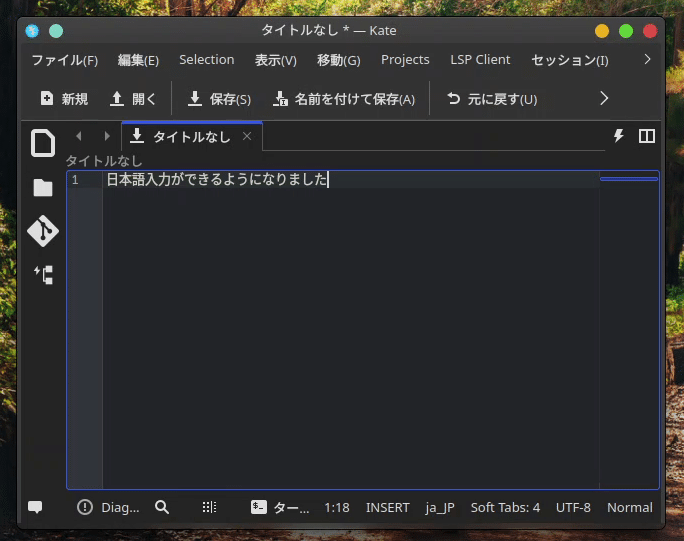
Task: Expand the toolbar overflow chevron
Action: click(604, 99)
